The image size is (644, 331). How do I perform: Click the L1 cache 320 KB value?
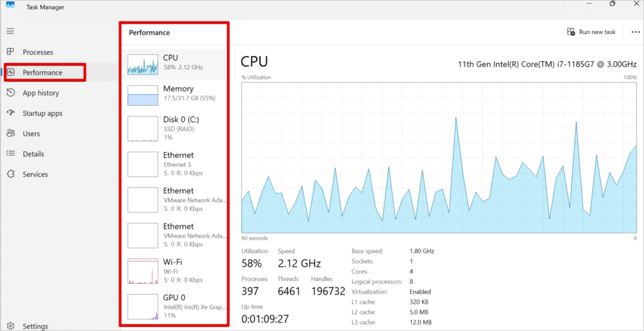click(419, 302)
